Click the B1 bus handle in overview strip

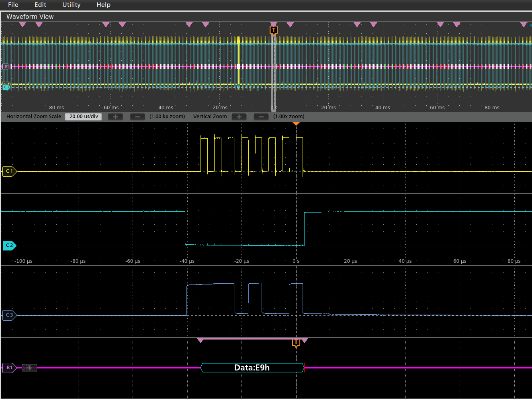coord(6,66)
